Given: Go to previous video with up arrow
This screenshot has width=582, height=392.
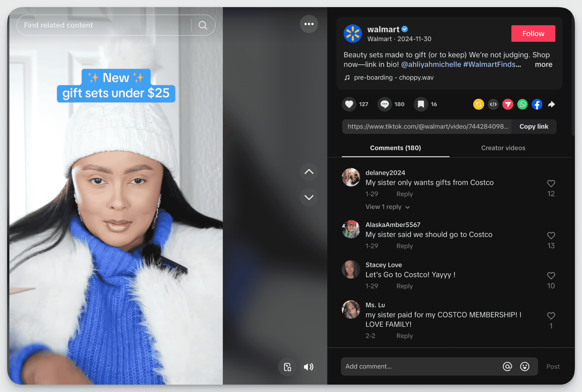Looking at the screenshot, I should coord(309,172).
